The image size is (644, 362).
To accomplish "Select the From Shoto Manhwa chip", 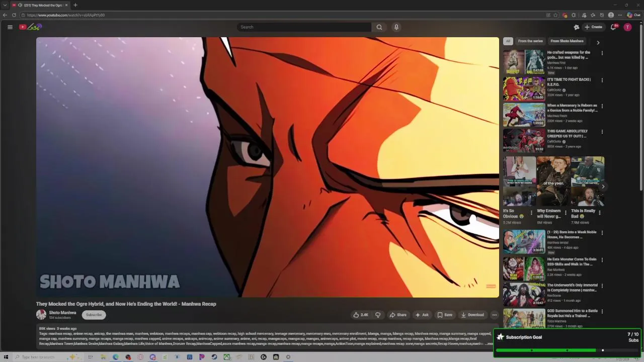I will pyautogui.click(x=567, y=41).
